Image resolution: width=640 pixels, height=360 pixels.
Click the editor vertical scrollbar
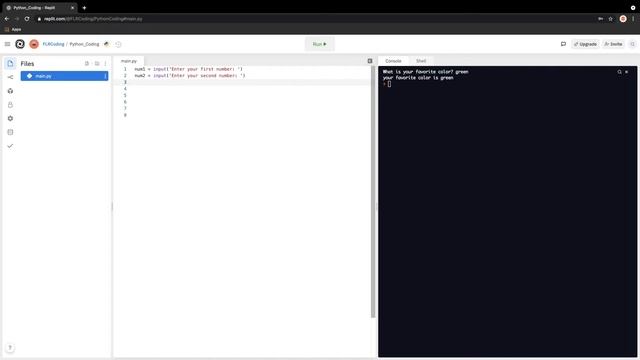pos(373,192)
